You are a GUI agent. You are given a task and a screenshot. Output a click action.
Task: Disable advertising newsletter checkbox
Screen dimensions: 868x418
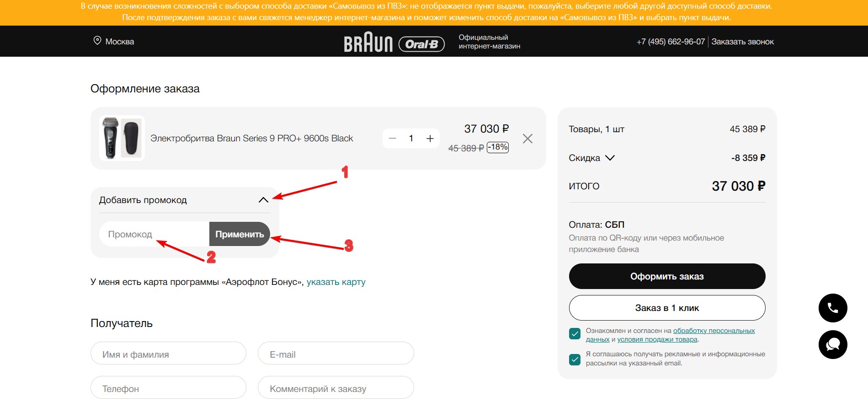[575, 359]
